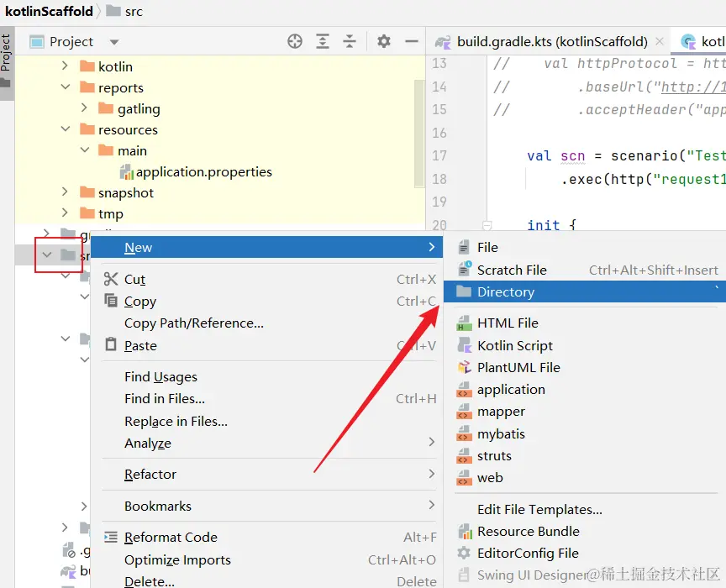Open the New submenu in context menu
Screen dimensions: 726x588
point(266,247)
